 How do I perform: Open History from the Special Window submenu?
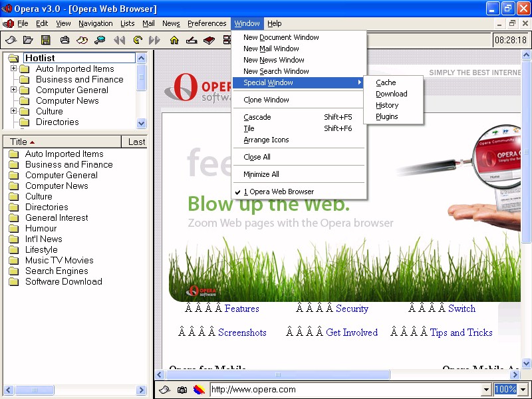393,105
